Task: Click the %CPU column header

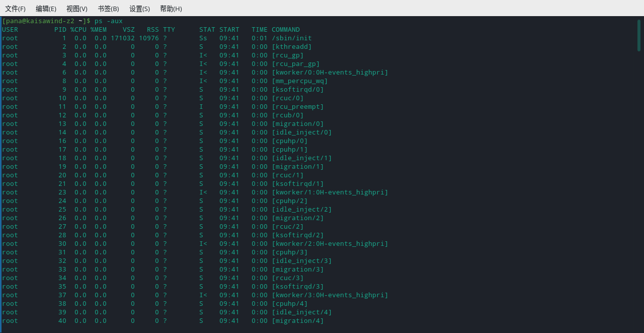Action: [x=78, y=29]
